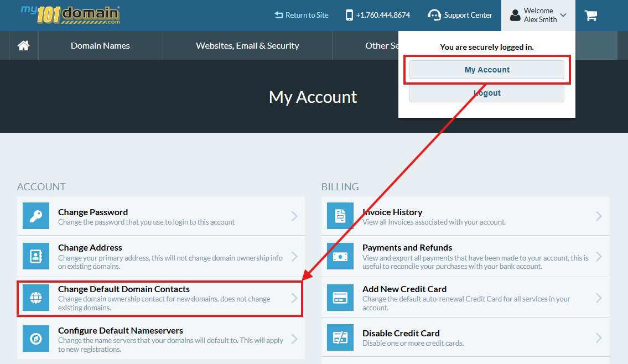Click the Payments and Refunds cash icon
The image size is (628, 364).
[340, 256]
